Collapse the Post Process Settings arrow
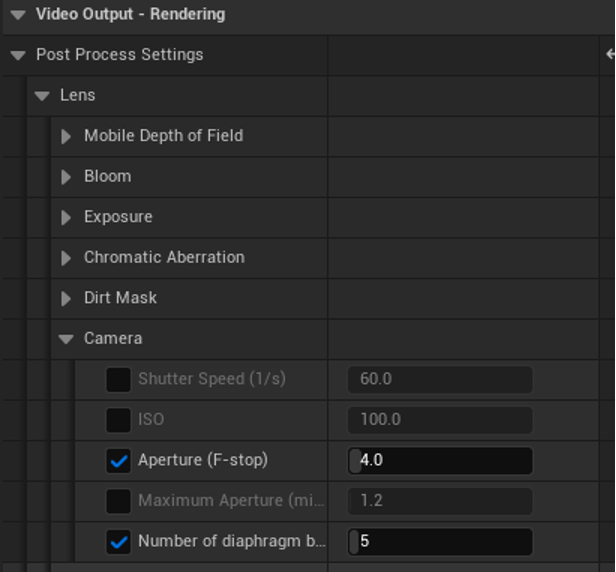The width and height of the screenshot is (616, 572). point(18,55)
